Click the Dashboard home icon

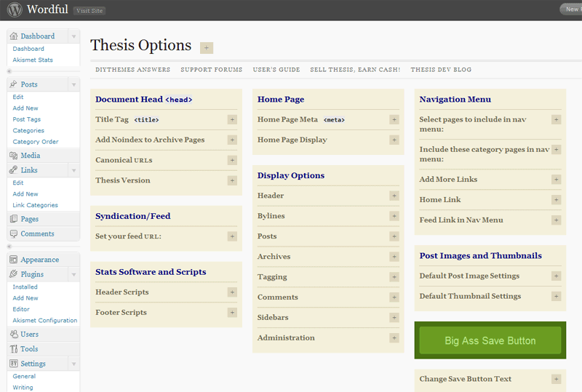click(x=14, y=36)
